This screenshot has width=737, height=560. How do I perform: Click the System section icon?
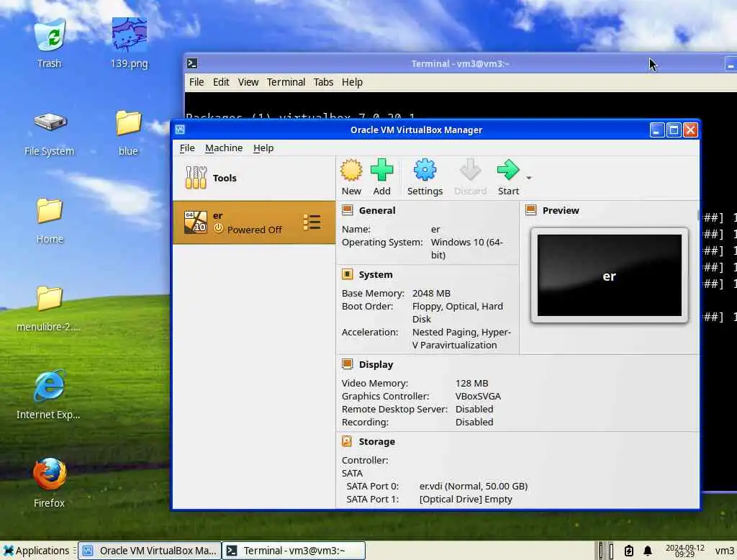(x=348, y=274)
